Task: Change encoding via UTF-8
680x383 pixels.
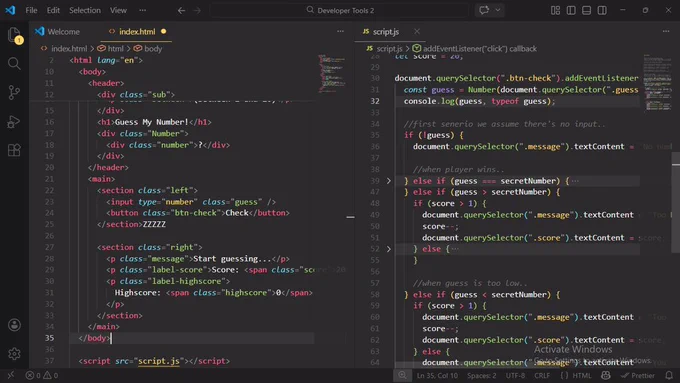Action: [515, 376]
